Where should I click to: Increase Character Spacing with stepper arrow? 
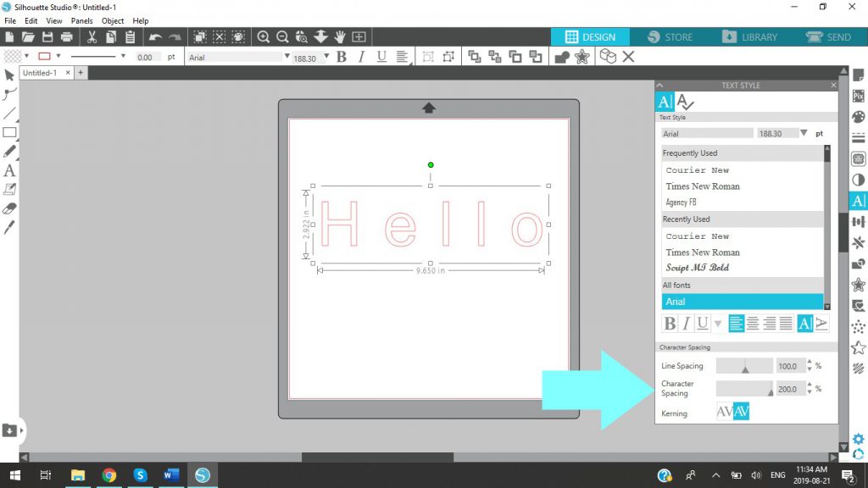tap(810, 385)
